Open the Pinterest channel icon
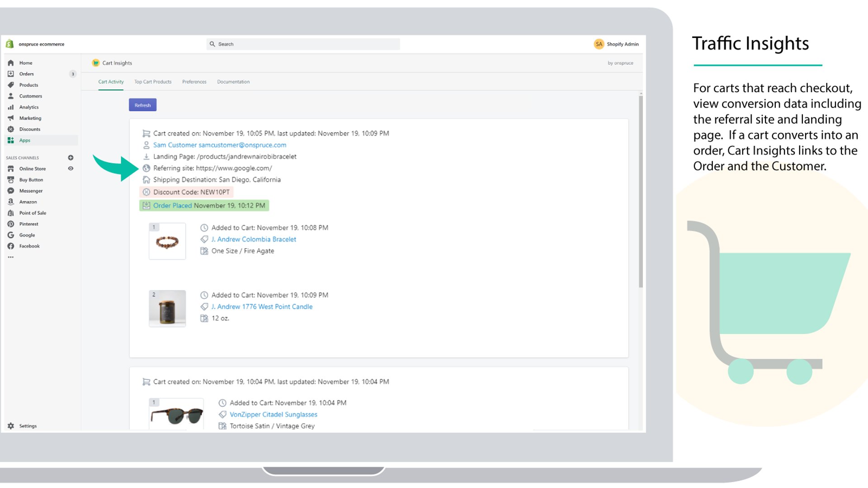 11,224
